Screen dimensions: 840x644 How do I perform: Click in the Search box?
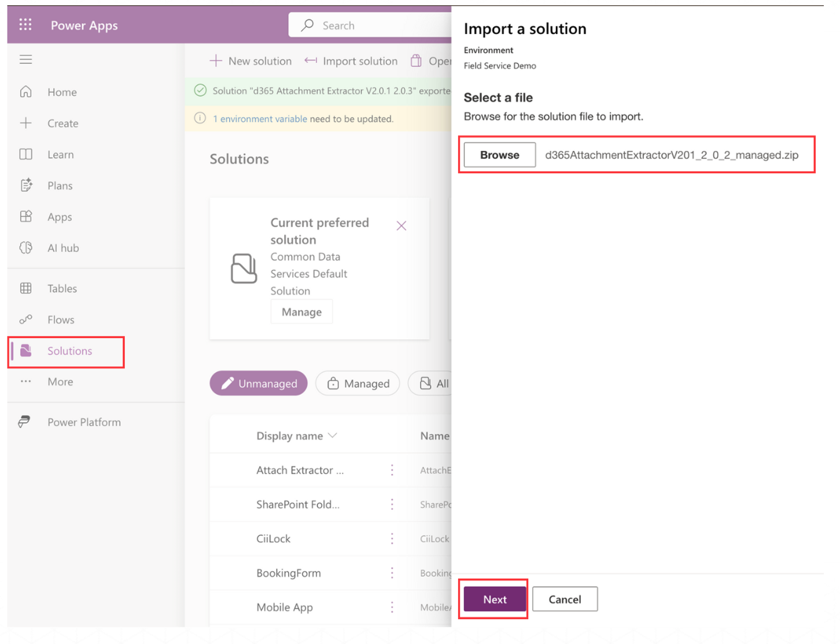376,25
